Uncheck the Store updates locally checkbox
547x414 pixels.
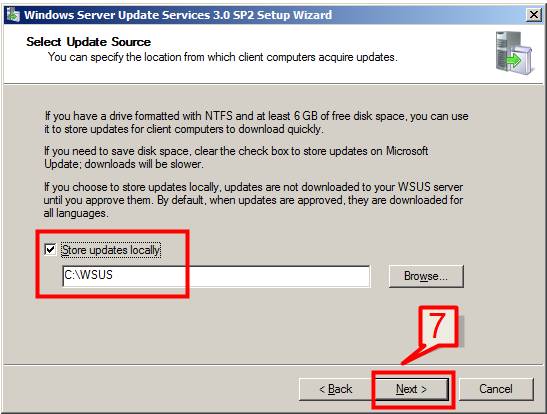[x=50, y=249]
